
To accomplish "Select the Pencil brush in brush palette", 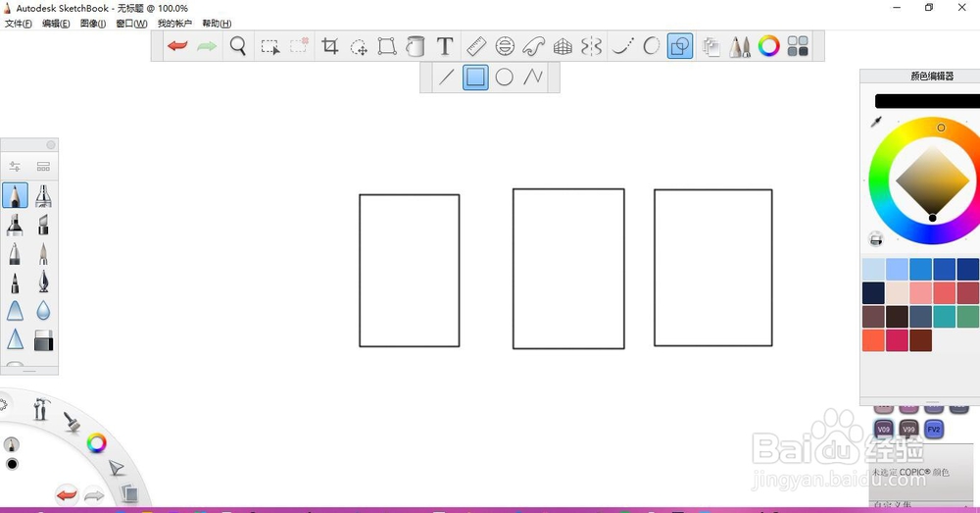I will [x=15, y=195].
